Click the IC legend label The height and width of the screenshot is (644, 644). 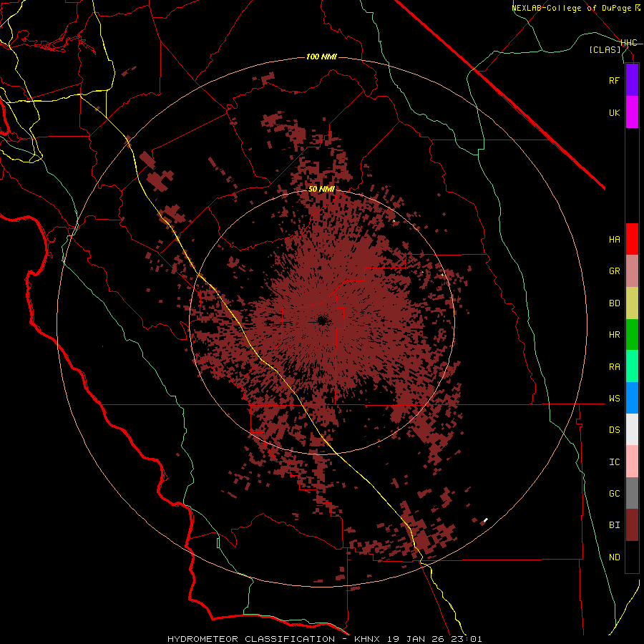[x=614, y=462]
